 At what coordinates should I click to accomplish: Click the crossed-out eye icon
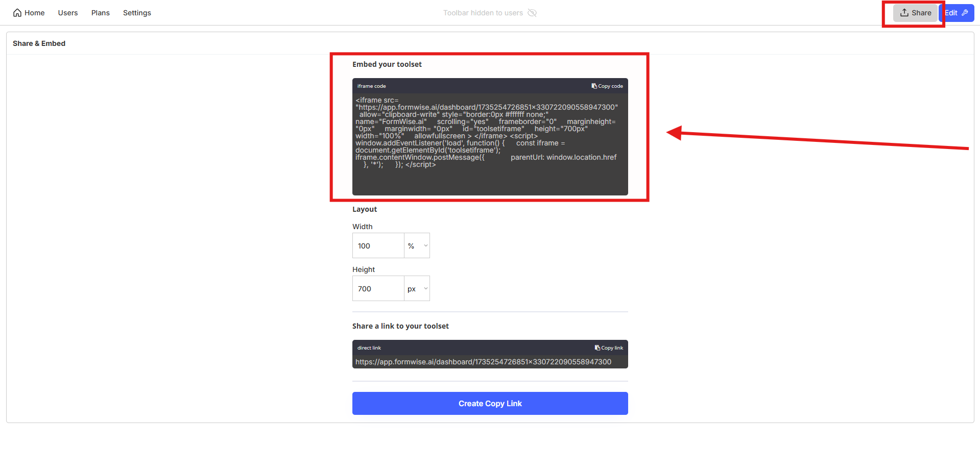[x=532, y=13]
